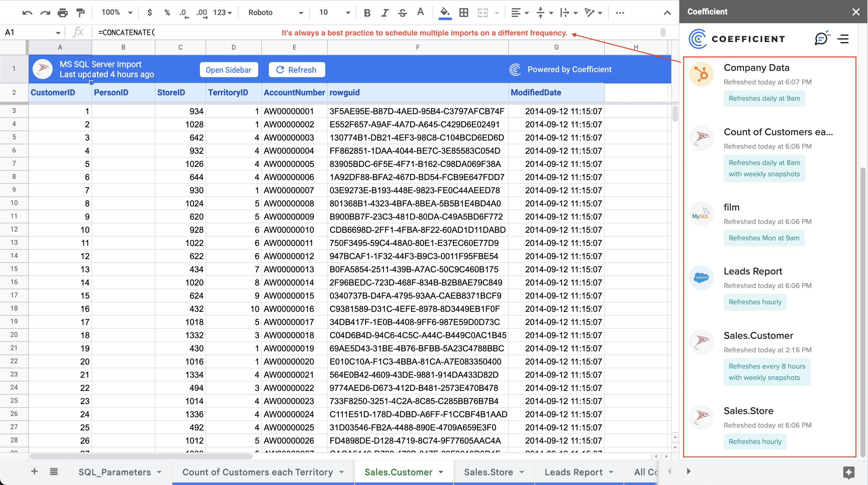868x485 pixels.
Task: Toggle bold formatting
Action: [x=367, y=13]
